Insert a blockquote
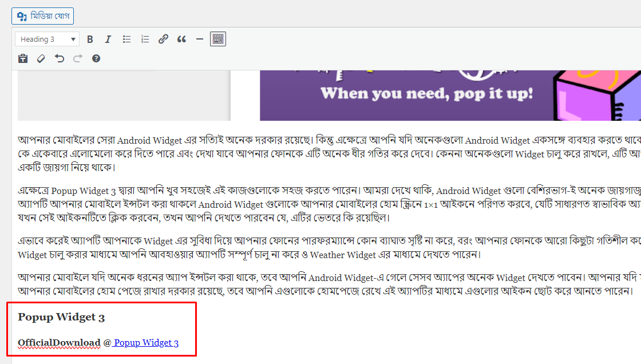 click(181, 38)
